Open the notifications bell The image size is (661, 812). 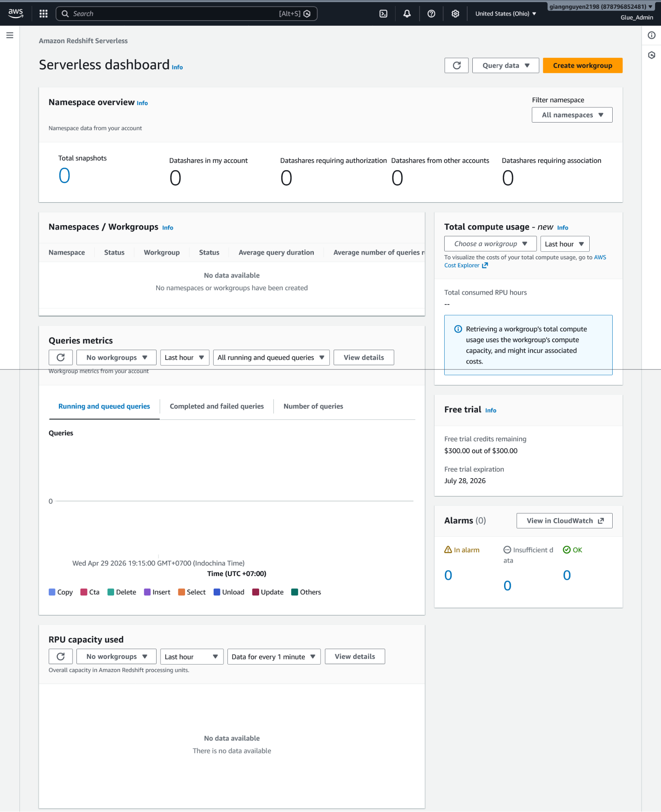(x=407, y=13)
